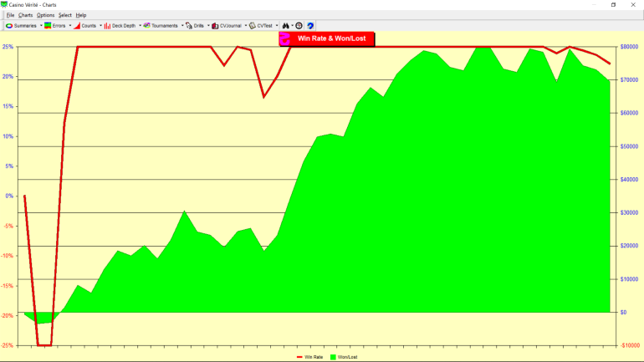Expand the CVTest dropdown arrow
Viewport: 644px width, 362px height.
[276, 26]
